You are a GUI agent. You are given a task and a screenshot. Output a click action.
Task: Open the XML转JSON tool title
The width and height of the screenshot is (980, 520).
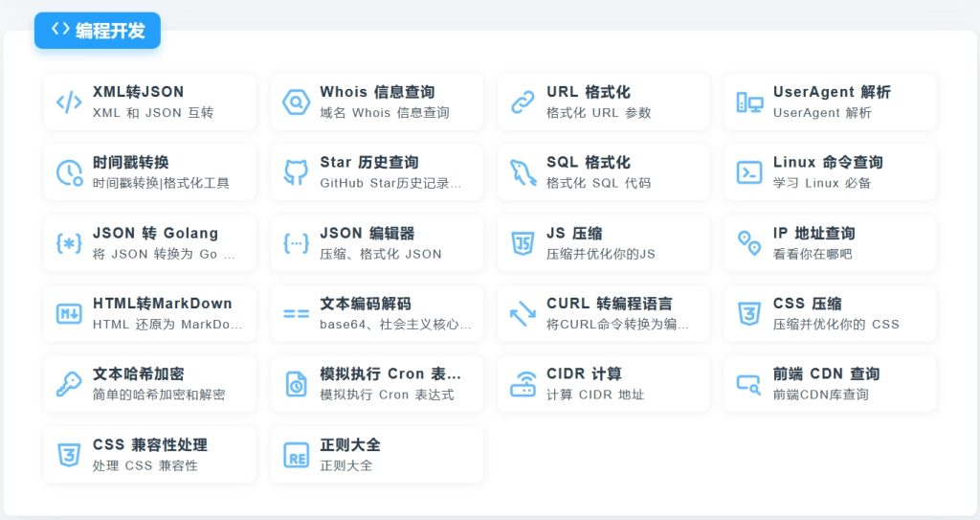click(138, 92)
